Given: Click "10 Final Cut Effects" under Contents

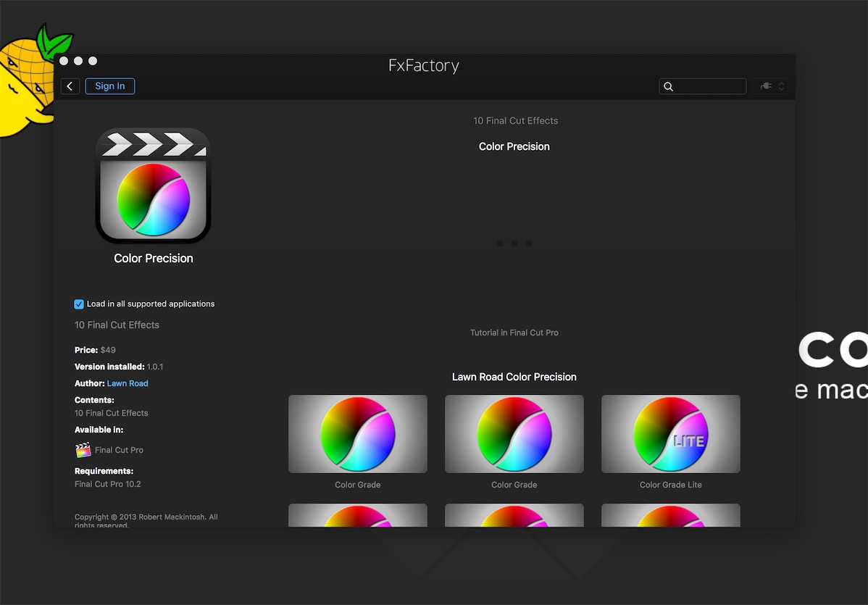Looking at the screenshot, I should pyautogui.click(x=112, y=413).
